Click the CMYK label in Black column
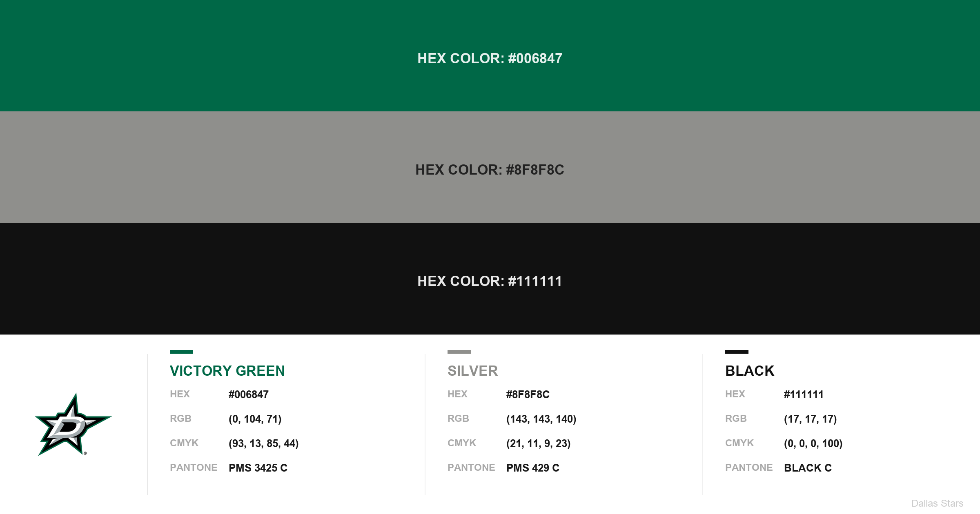Screen dimensions: 980x514 click(739, 443)
